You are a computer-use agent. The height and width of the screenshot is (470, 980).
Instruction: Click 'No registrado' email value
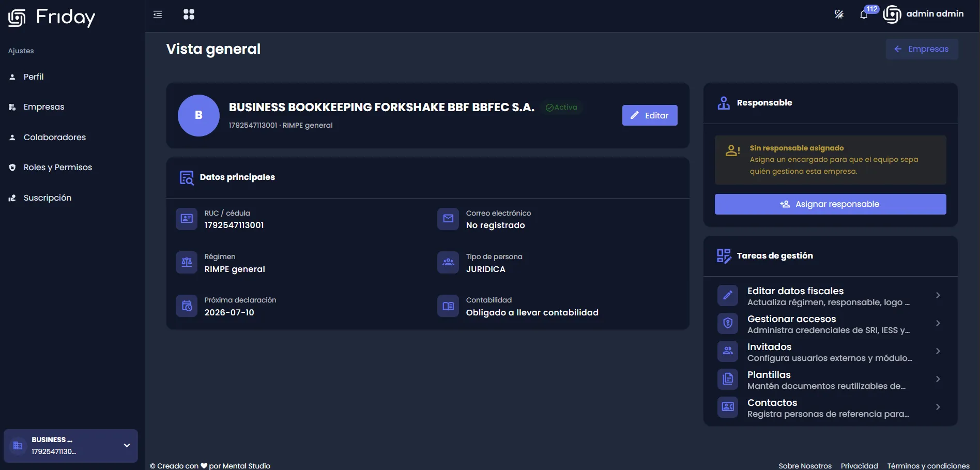pos(495,225)
